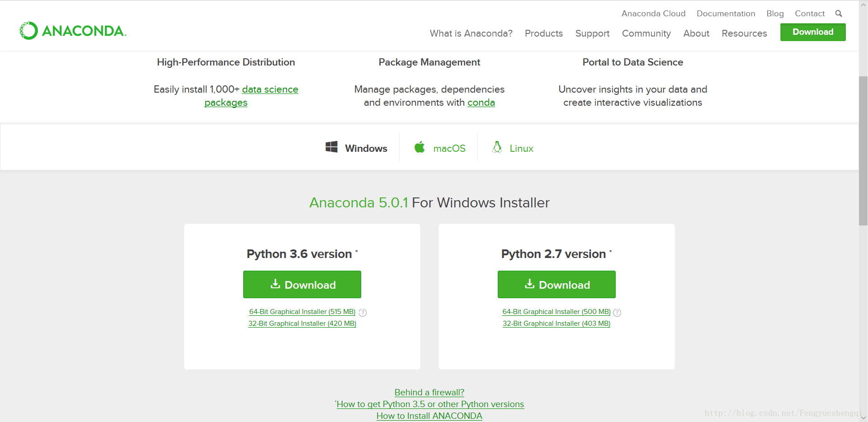Select the Windows tab
The width and height of the screenshot is (868, 422).
(356, 147)
